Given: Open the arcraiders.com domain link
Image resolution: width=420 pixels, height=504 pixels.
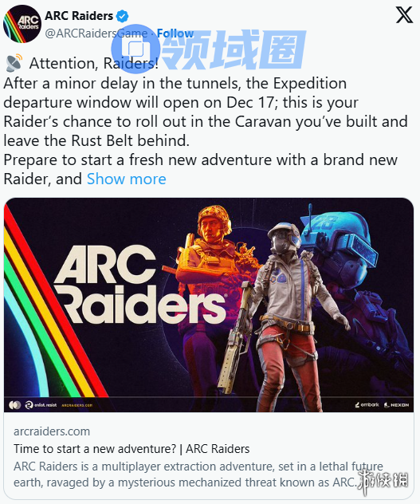Looking at the screenshot, I should tap(52, 431).
